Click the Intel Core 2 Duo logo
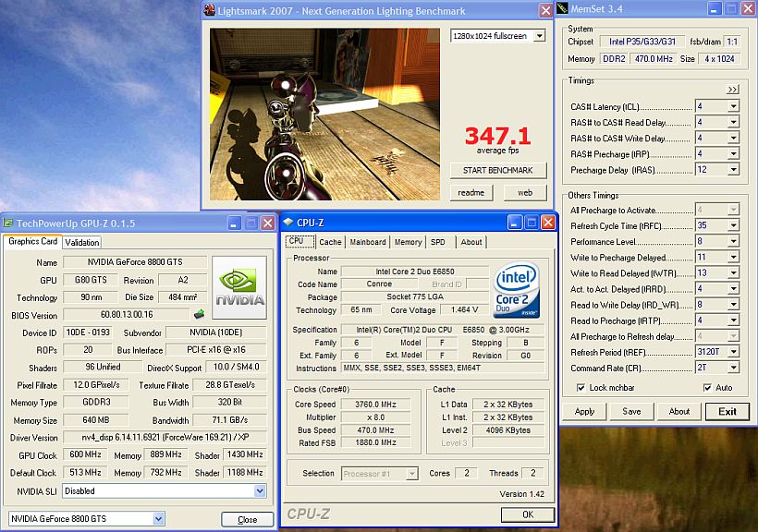 tap(517, 290)
